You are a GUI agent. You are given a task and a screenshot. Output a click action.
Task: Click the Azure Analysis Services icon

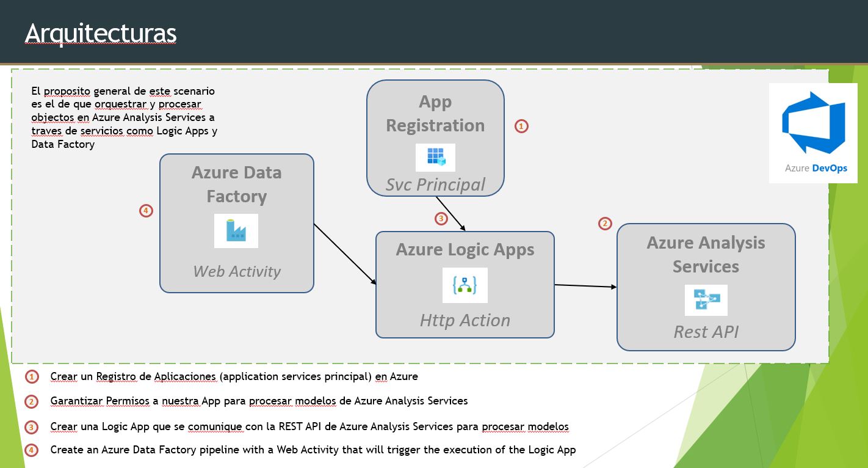(706, 300)
